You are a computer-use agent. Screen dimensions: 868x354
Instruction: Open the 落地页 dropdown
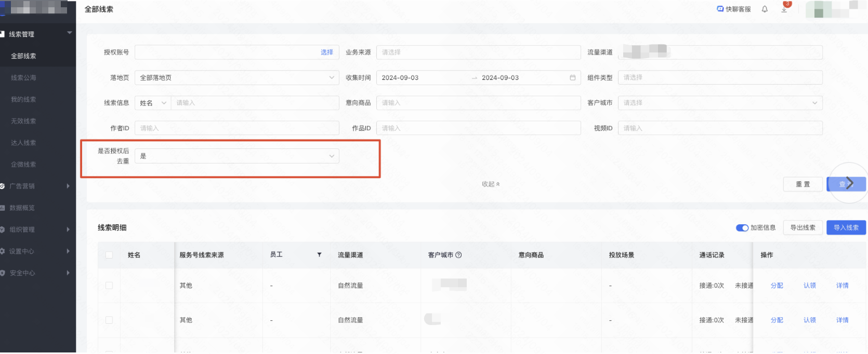236,77
